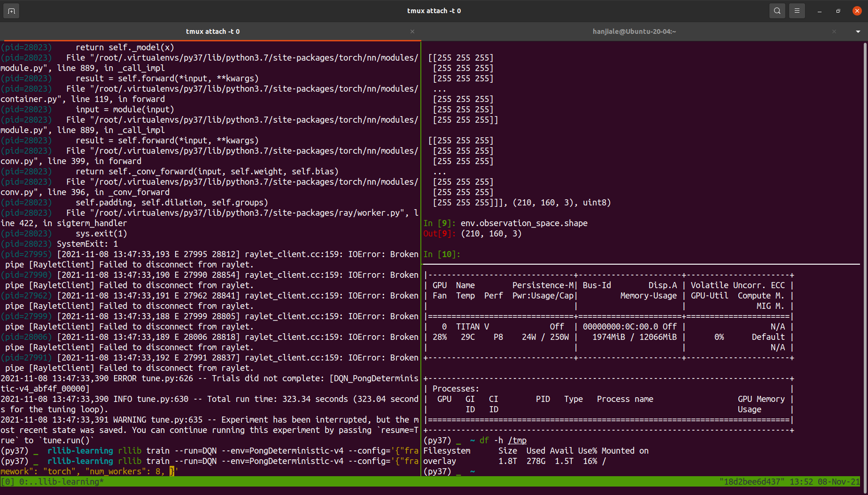Click the tmux hostname '18d2bee6d437'
The image size is (868, 495).
752,481
